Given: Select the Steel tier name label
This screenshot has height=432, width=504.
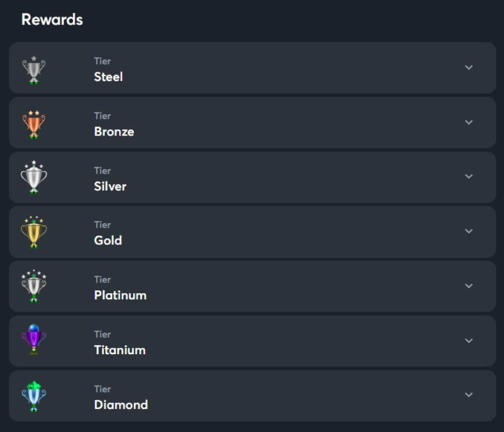Looking at the screenshot, I should 108,77.
